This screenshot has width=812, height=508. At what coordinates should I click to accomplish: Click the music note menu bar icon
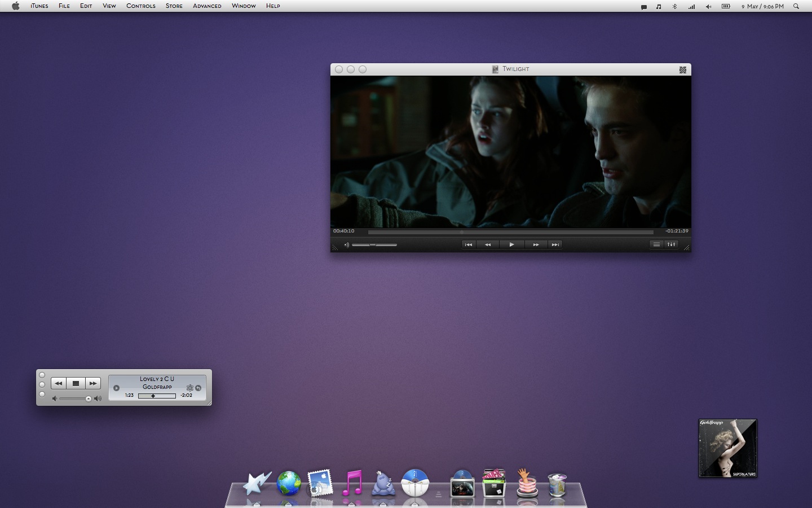pyautogui.click(x=659, y=7)
